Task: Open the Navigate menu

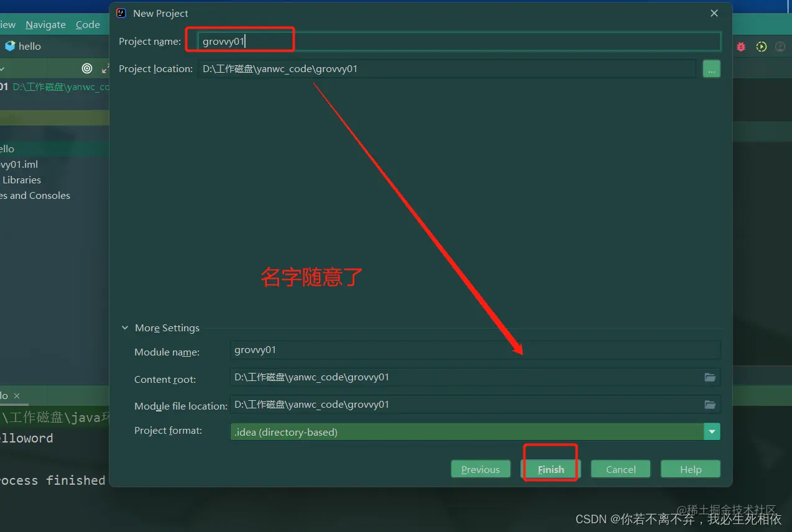Action: point(45,24)
